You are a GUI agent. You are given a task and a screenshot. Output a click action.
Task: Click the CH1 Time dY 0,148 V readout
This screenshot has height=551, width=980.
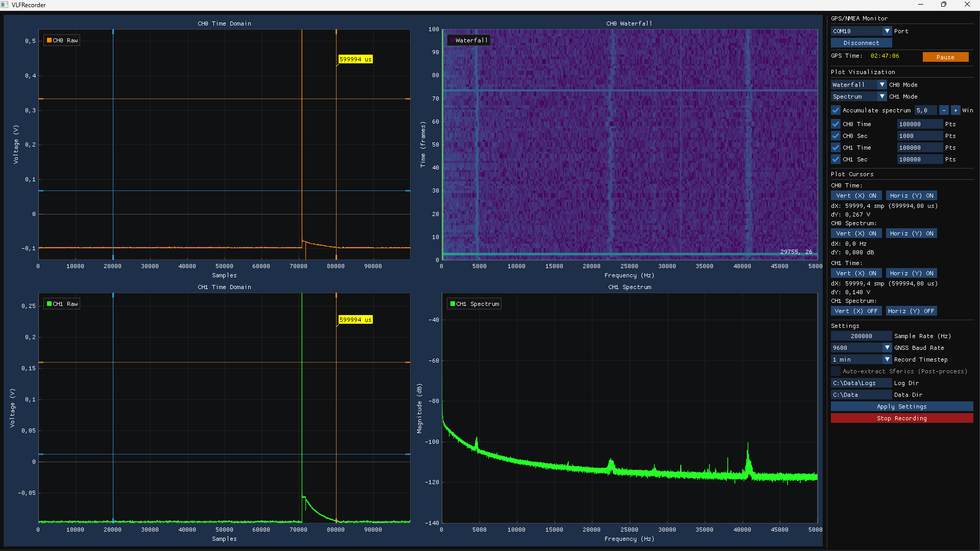[x=850, y=293]
